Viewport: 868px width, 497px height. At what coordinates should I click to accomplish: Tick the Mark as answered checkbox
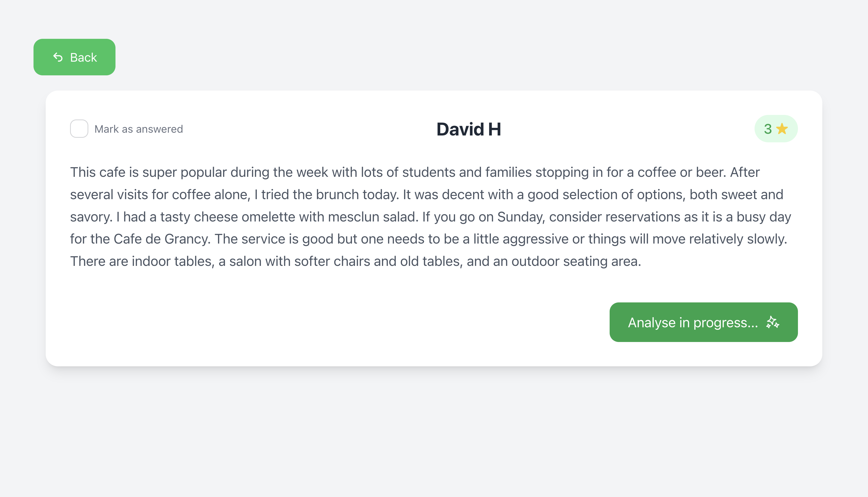[x=79, y=129]
